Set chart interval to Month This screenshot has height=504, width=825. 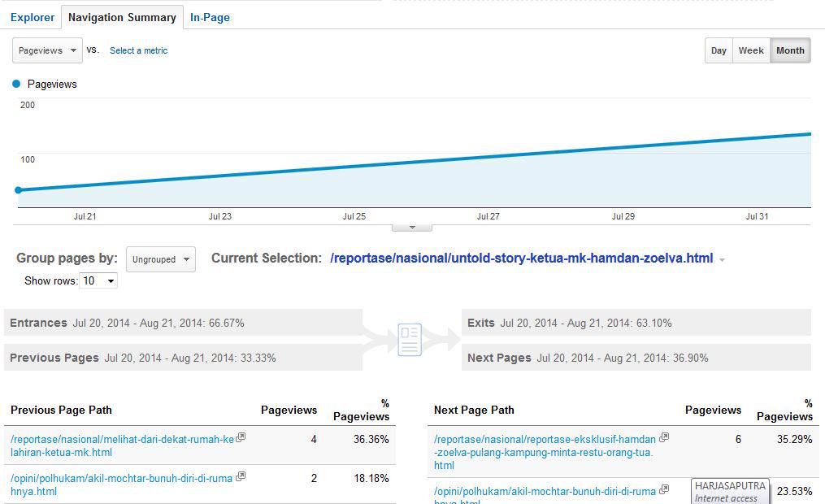(x=790, y=50)
